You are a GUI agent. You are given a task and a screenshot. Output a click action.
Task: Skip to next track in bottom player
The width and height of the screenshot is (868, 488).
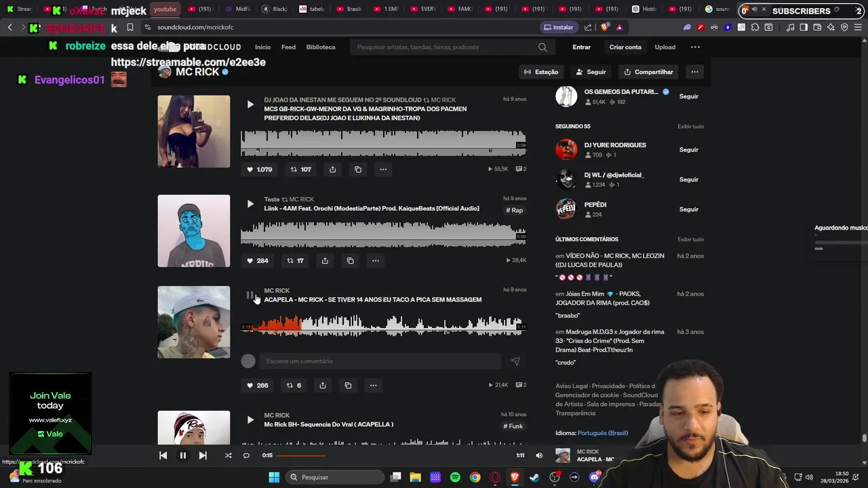click(x=202, y=455)
